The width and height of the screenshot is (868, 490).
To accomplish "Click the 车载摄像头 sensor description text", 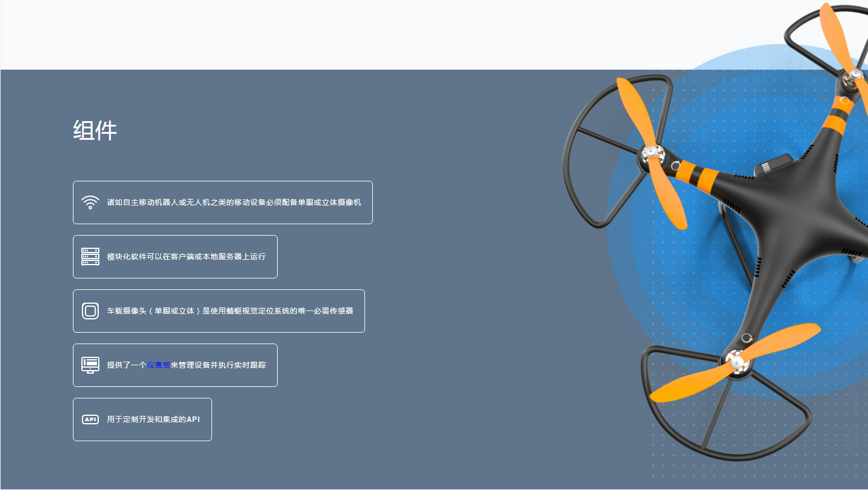I will coord(229,311).
